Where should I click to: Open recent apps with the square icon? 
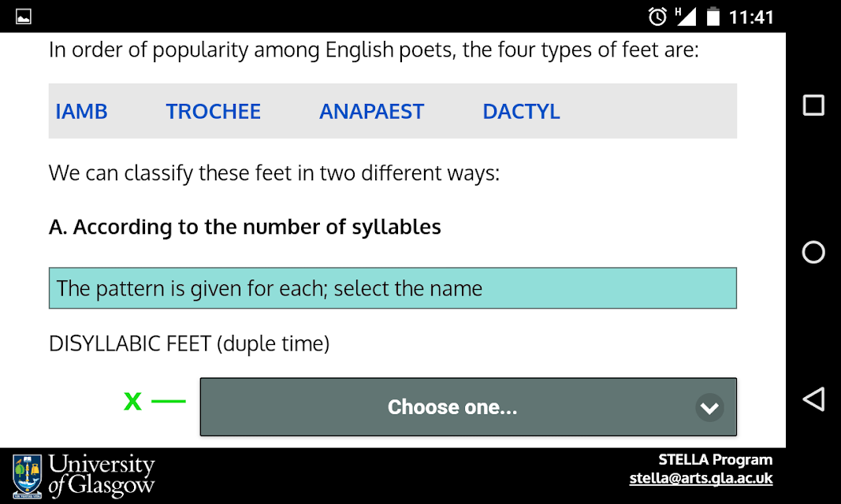813,105
